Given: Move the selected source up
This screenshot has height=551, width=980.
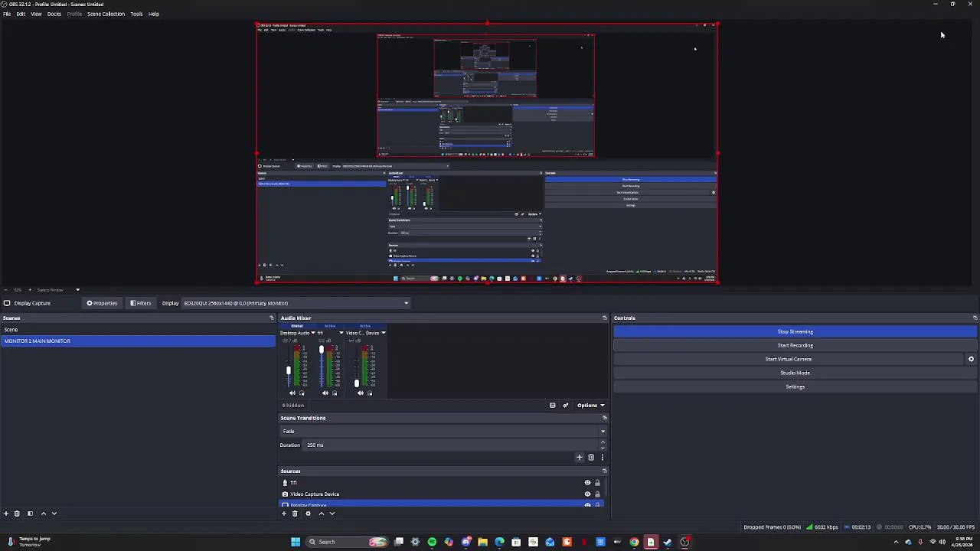Looking at the screenshot, I should (321, 514).
